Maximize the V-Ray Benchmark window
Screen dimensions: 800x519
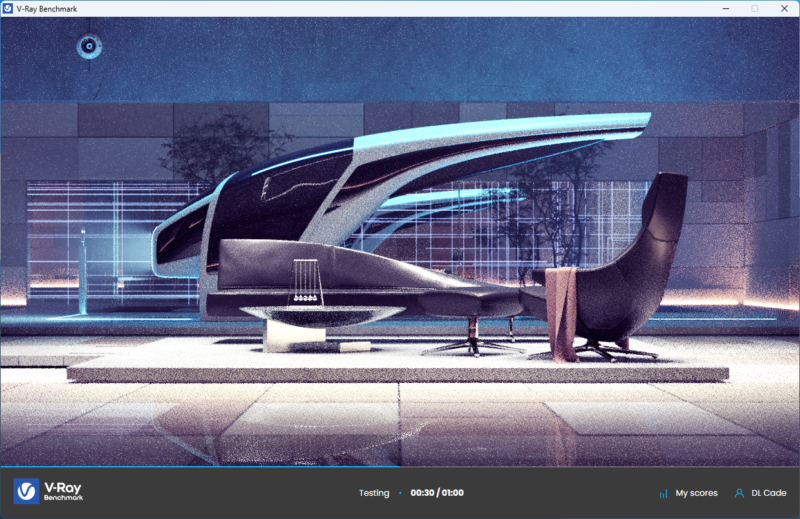point(755,8)
